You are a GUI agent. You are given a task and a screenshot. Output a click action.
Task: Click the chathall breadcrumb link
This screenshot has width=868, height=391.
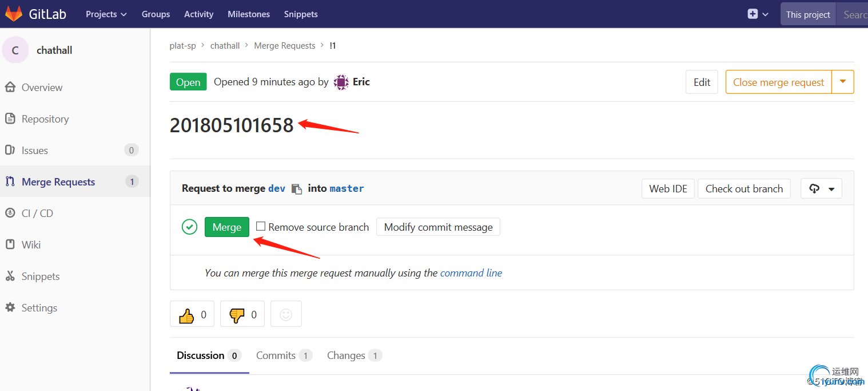click(x=225, y=45)
